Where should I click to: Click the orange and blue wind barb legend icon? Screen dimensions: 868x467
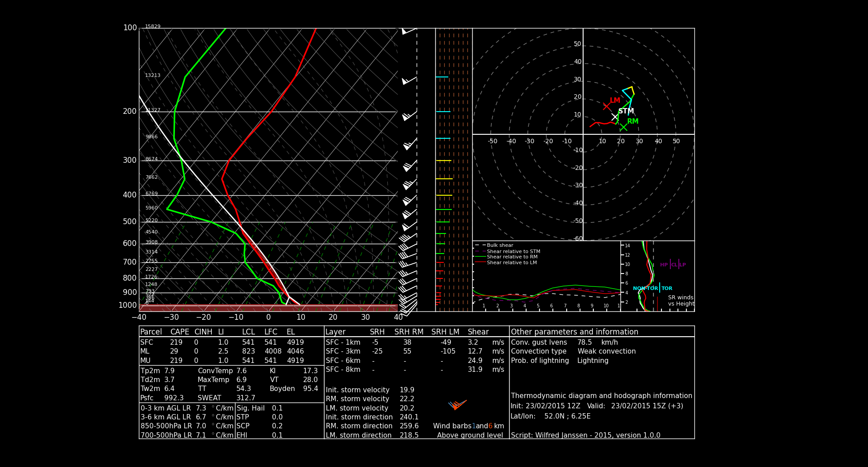point(457,405)
